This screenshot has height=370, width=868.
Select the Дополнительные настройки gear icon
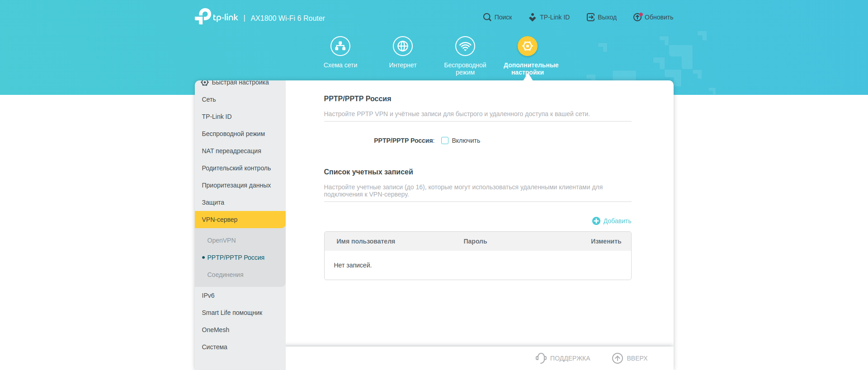[x=527, y=46]
